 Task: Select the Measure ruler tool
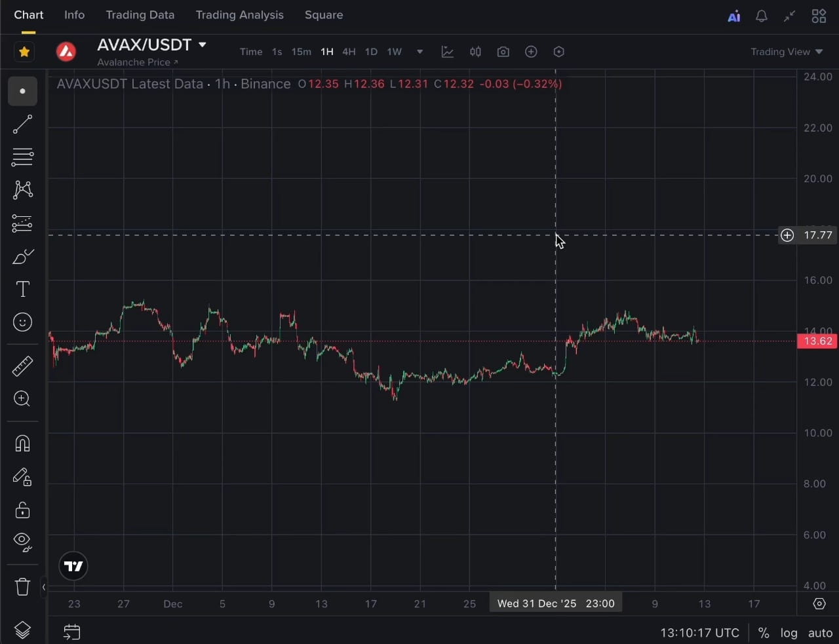point(22,366)
